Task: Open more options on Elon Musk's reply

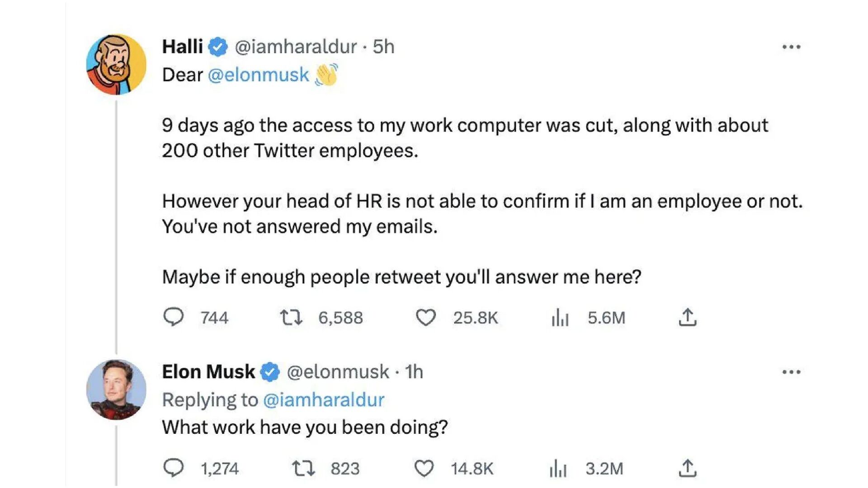Action: (x=791, y=372)
